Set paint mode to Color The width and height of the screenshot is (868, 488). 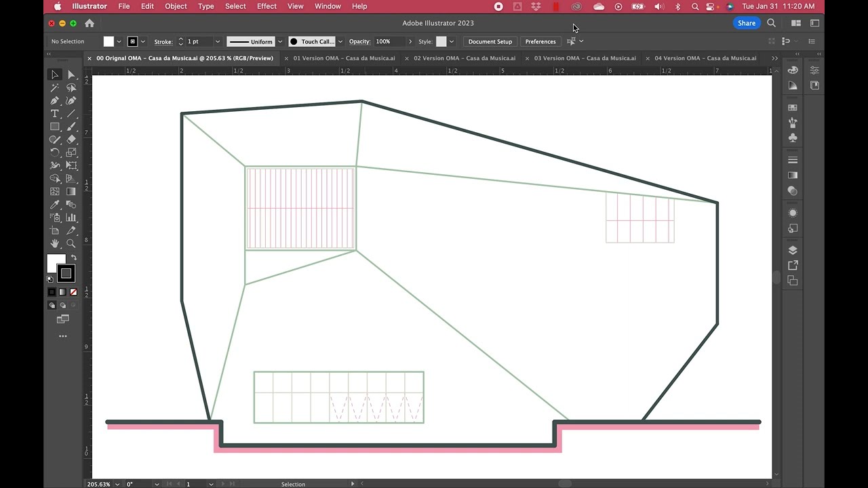(52, 292)
